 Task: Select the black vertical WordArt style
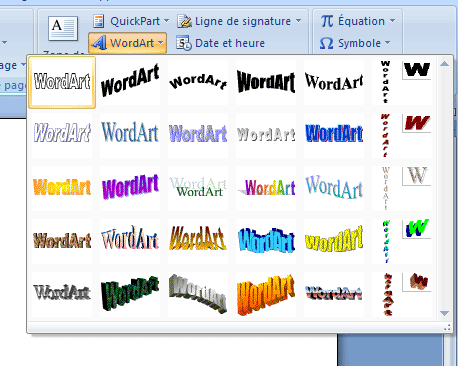click(x=402, y=82)
